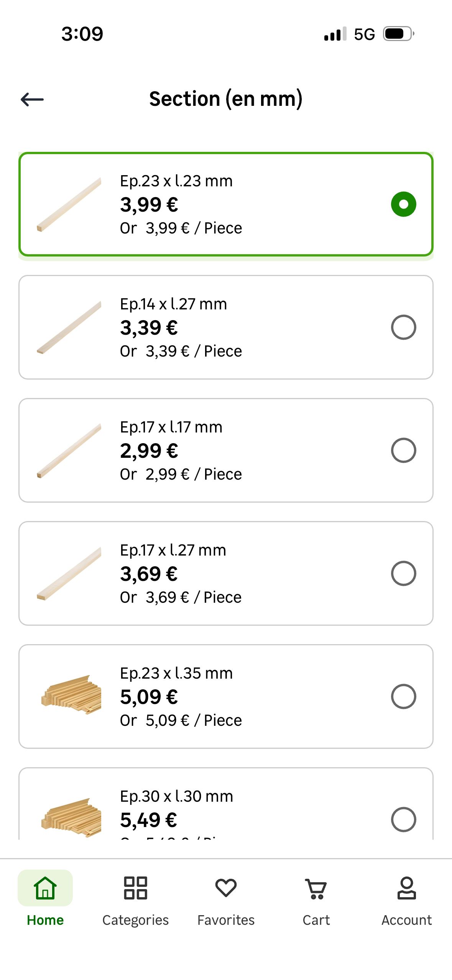Select the Ep.17 x l.27 mm radio button
The height and width of the screenshot is (980, 452).
tap(403, 573)
